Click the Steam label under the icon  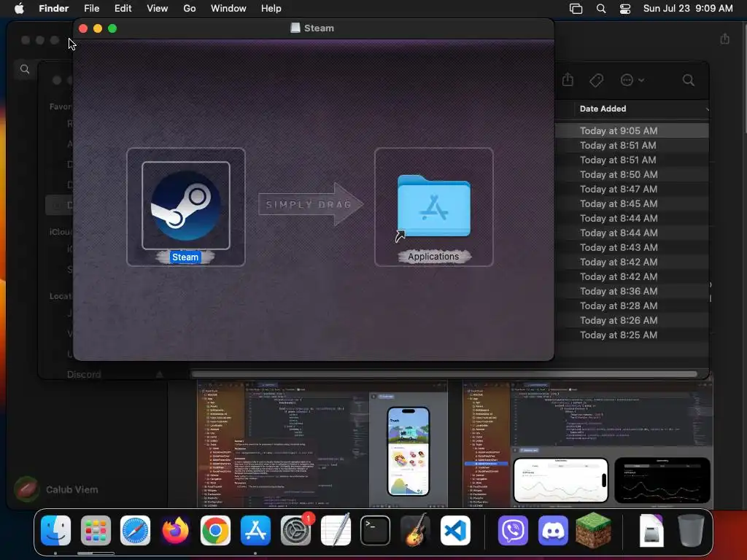[185, 257]
